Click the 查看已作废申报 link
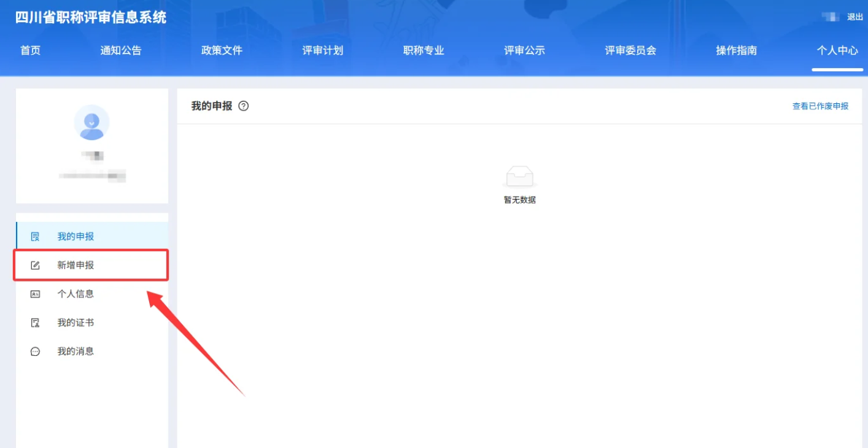This screenshot has width=868, height=448. click(x=821, y=106)
